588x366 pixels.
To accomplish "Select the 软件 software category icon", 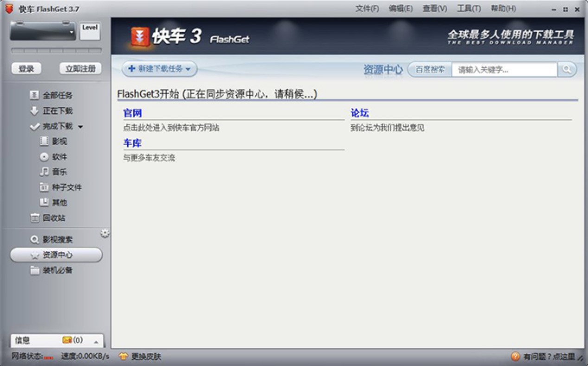I will [x=44, y=157].
